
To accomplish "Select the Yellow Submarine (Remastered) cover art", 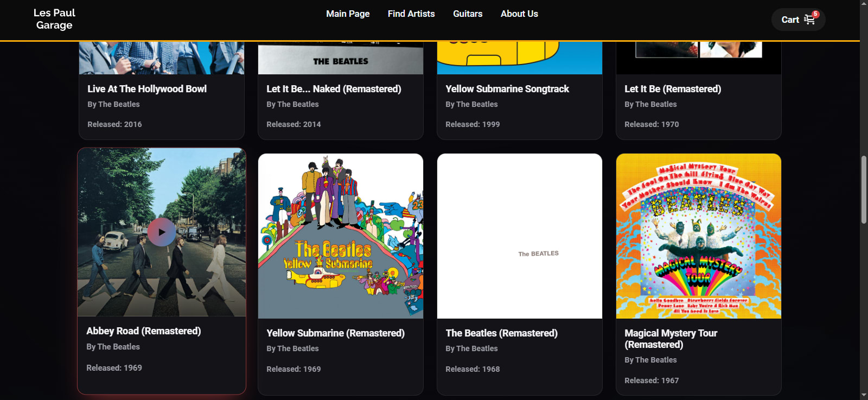I will point(341,236).
